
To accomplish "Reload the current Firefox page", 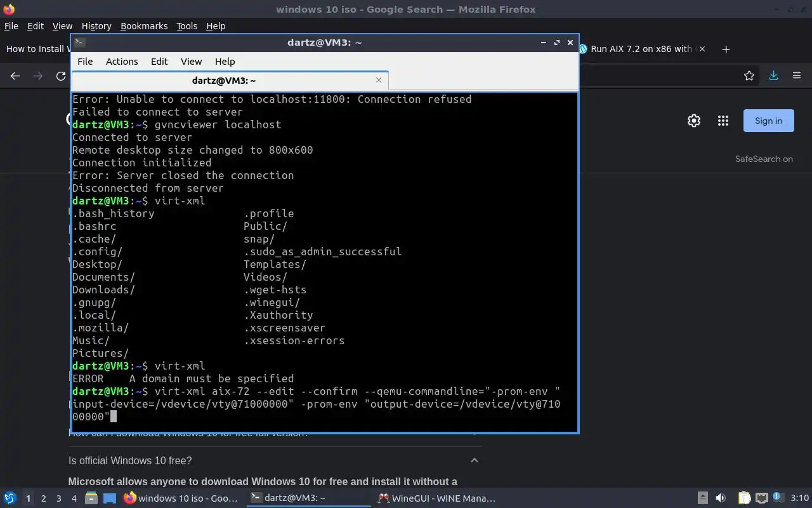I will (61, 76).
